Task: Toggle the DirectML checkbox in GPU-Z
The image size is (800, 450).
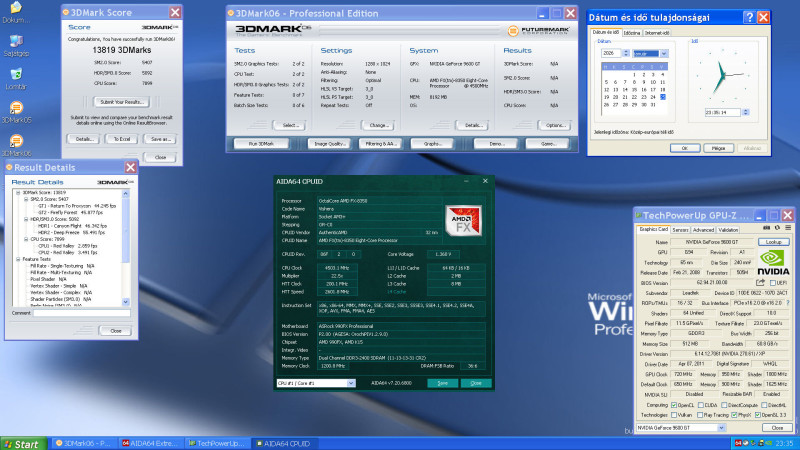Action: 764,405
